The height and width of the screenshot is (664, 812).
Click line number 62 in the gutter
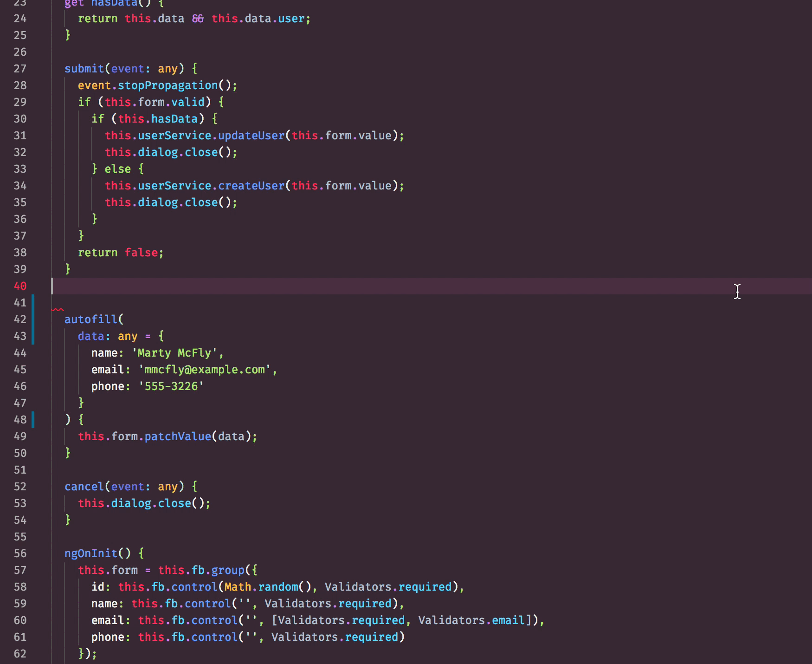[x=20, y=654]
